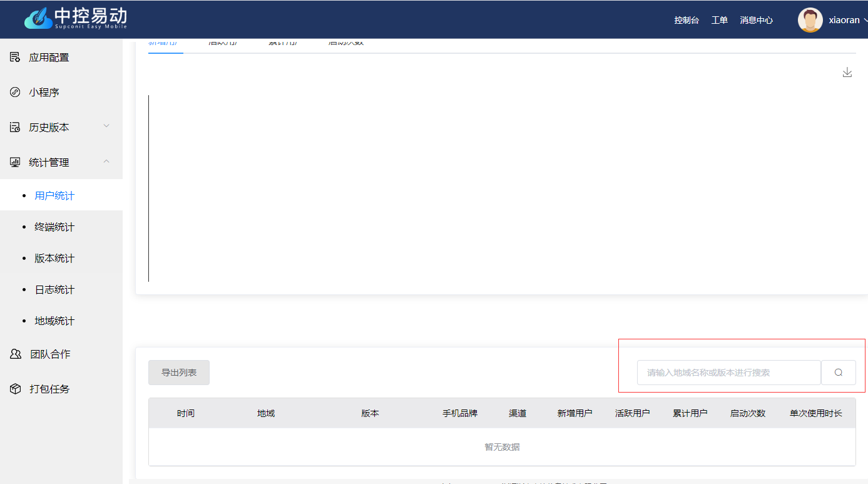This screenshot has height=484, width=868.
Task: Click the 导出列表 button
Action: pos(179,373)
